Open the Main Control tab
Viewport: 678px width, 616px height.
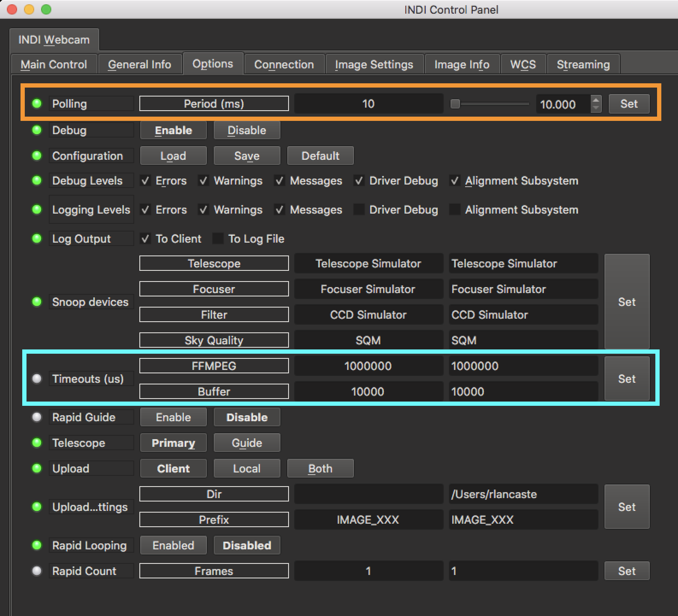[54, 64]
